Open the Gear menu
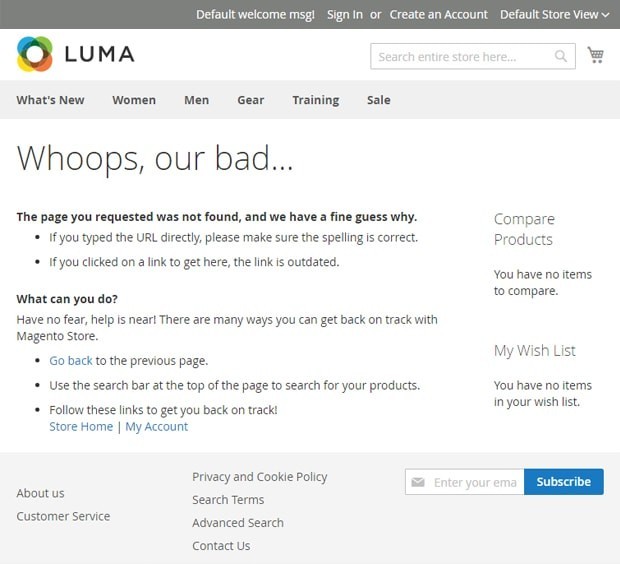The width and height of the screenshot is (620, 564). pyautogui.click(x=251, y=100)
